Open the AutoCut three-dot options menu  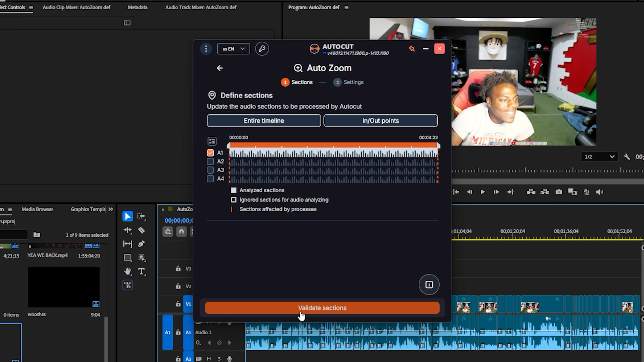coord(206,49)
